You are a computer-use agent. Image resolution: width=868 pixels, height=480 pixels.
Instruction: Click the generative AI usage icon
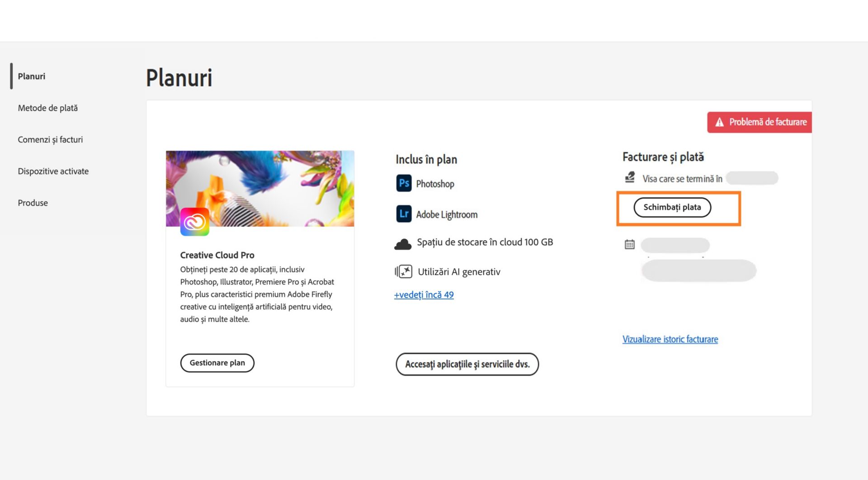tap(404, 271)
